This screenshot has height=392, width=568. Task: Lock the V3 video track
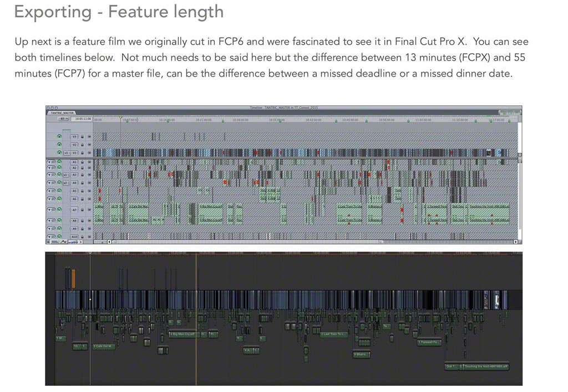pyautogui.click(x=82, y=136)
